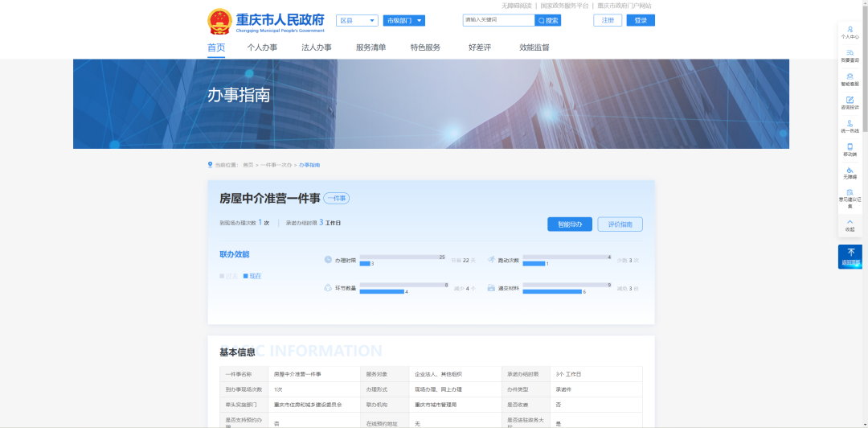This screenshot has width=868, height=428.
Task: Click 到现场办理次数 1 次 text
Action: 244,223
